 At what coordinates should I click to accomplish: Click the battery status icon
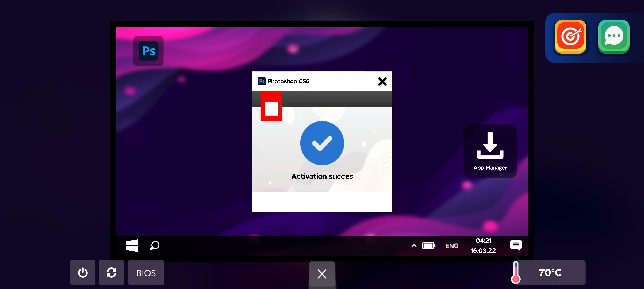(428, 246)
